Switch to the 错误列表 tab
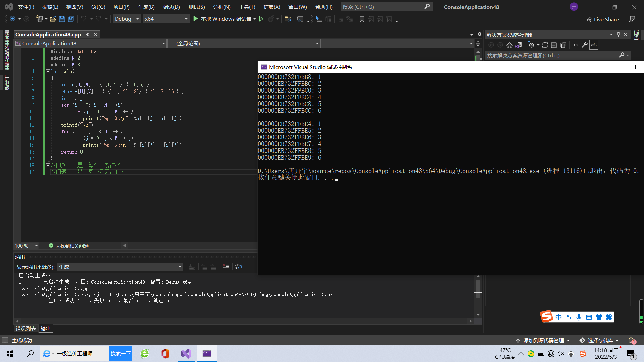The height and width of the screenshot is (362, 644). point(25,329)
